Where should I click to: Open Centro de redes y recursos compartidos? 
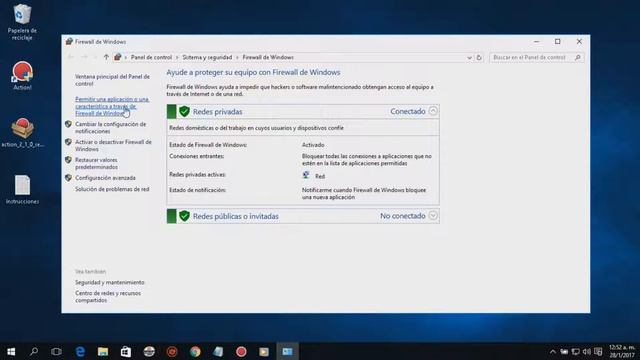(x=108, y=296)
